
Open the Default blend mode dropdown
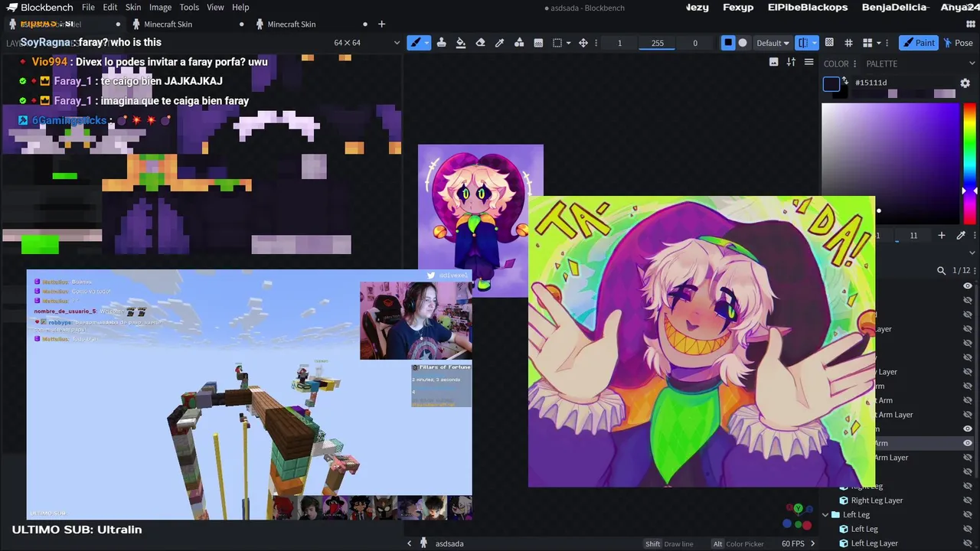coord(773,43)
